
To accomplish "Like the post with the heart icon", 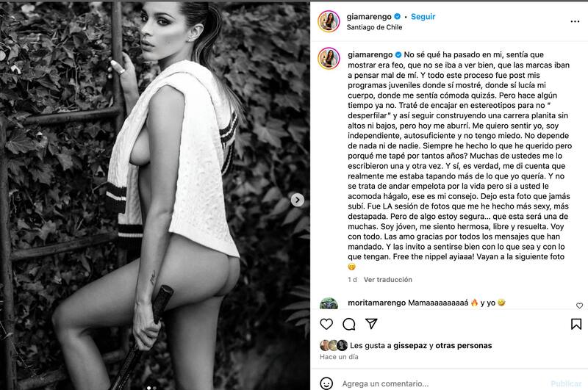I will click(x=326, y=324).
